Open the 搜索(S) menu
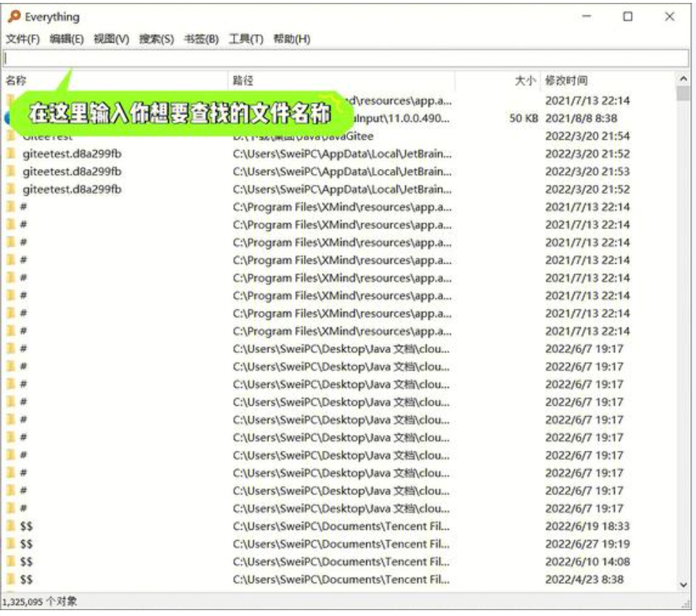The width and height of the screenshot is (696, 616). [x=156, y=39]
